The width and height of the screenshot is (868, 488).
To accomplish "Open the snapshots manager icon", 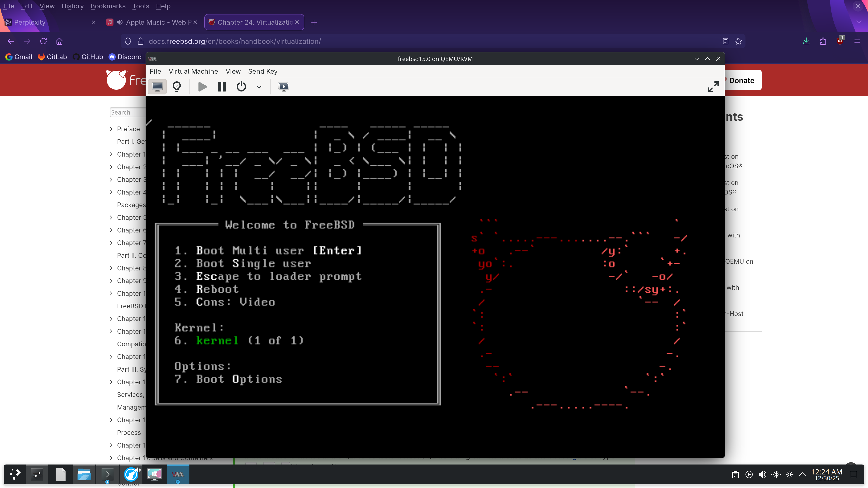I will 283,87.
